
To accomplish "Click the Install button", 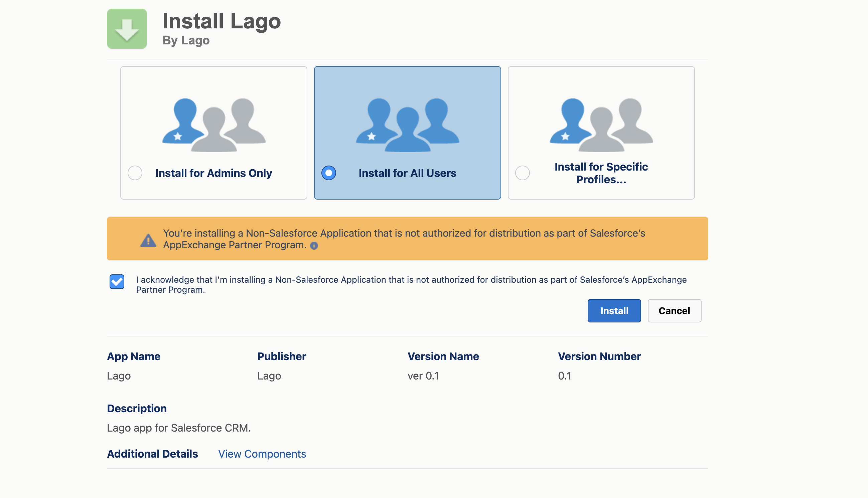I will pos(614,310).
